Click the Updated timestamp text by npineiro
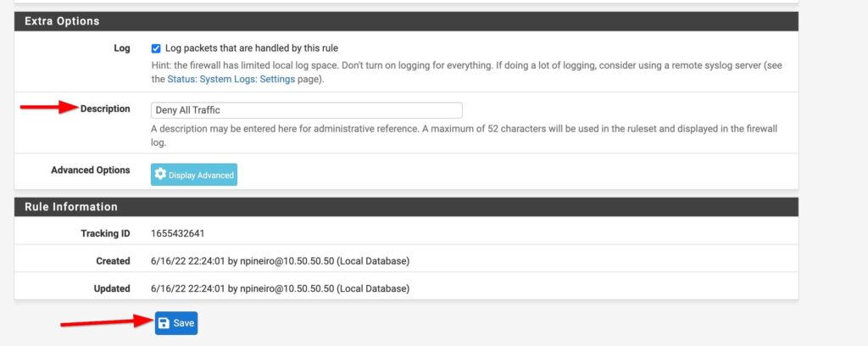Image resolution: width=868 pixels, height=346 pixels. coord(280,289)
